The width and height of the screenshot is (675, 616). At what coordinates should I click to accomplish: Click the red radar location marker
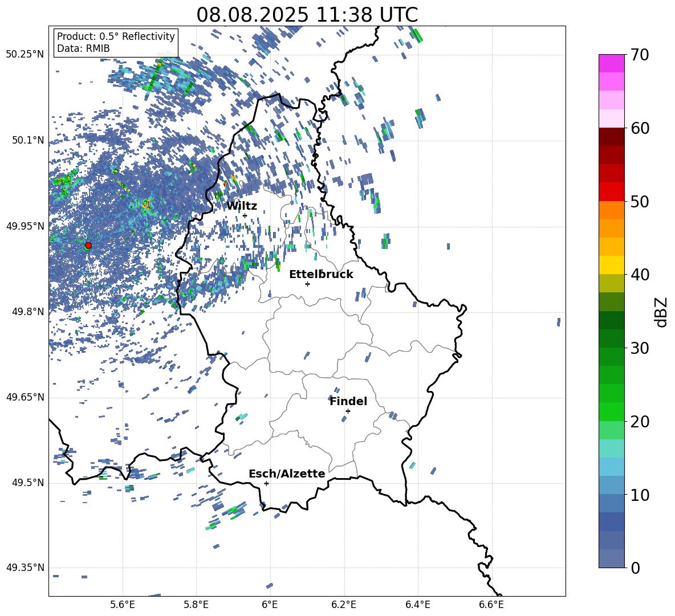[x=88, y=246]
